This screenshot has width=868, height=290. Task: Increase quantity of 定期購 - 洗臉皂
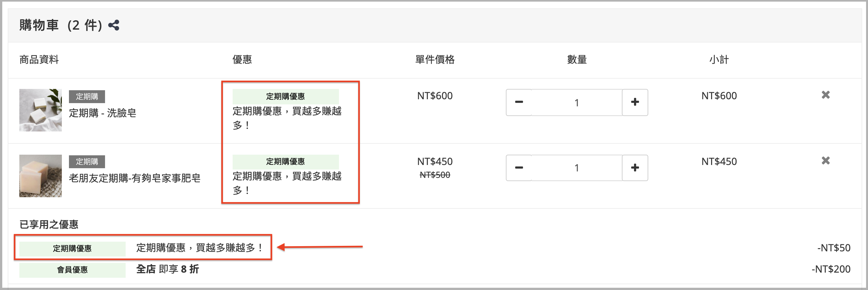pos(635,102)
